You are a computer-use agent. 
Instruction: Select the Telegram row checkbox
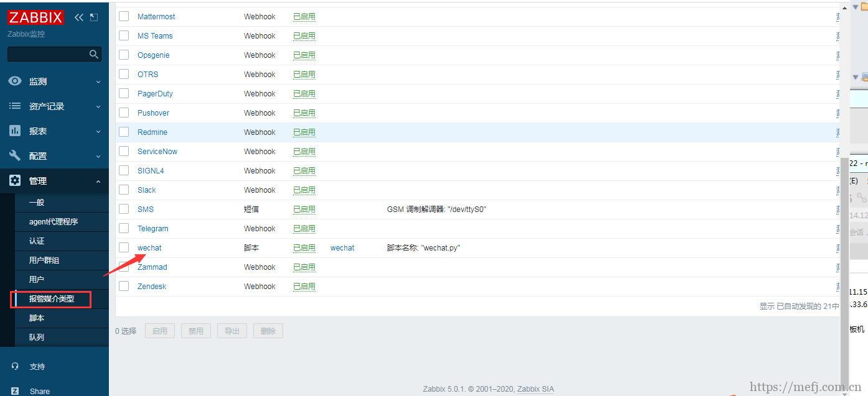click(x=124, y=228)
